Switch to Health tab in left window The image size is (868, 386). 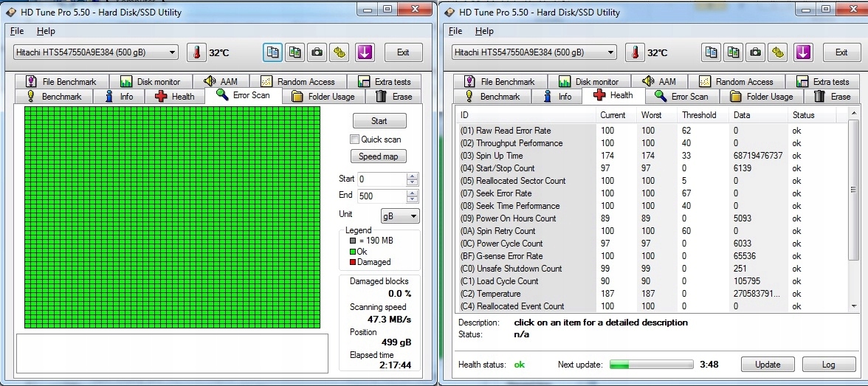click(174, 97)
